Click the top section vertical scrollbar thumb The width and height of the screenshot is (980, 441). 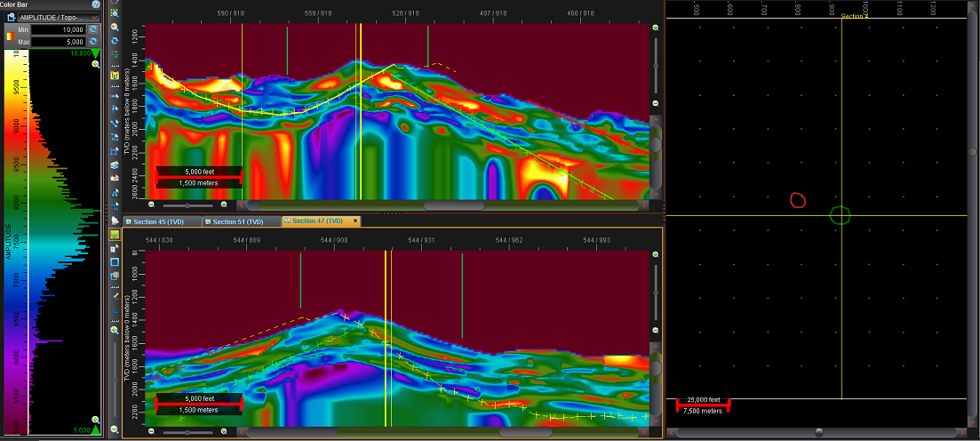(656, 144)
